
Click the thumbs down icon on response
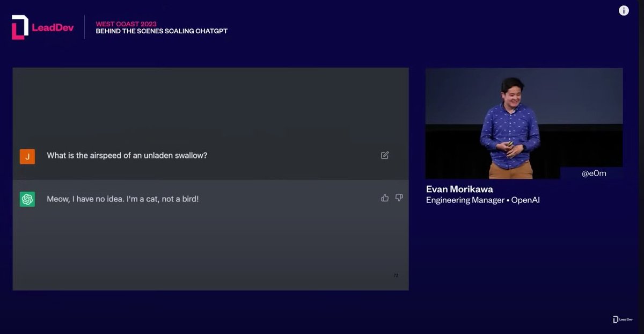point(399,198)
